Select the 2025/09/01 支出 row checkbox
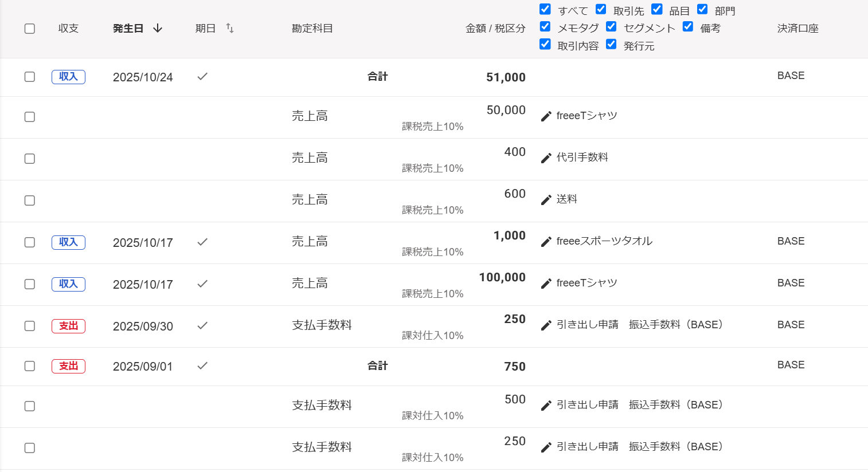868x472 pixels. point(30,366)
